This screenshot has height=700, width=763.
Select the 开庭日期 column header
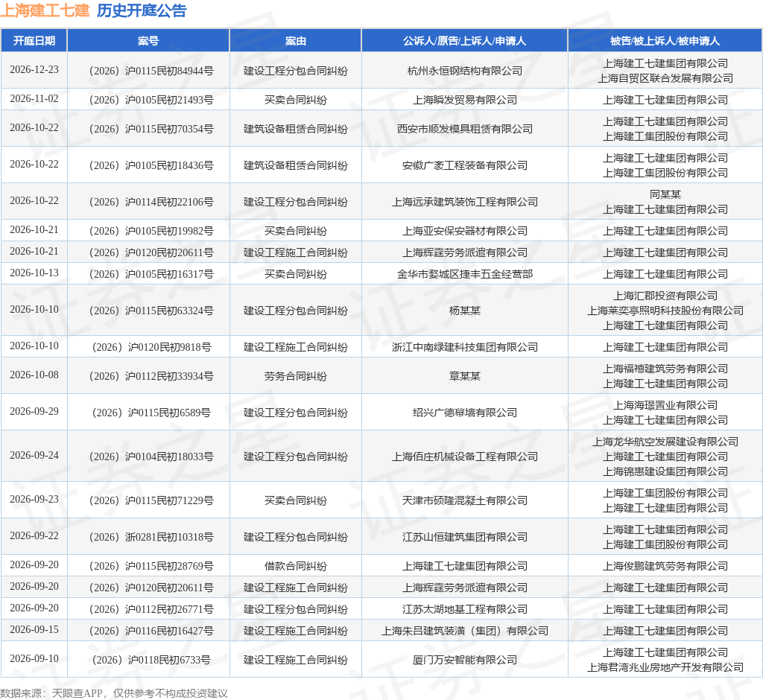pos(34,41)
